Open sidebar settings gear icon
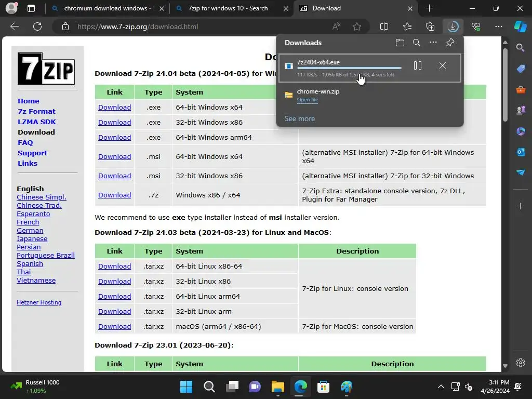The image size is (532, 399). coord(521,362)
